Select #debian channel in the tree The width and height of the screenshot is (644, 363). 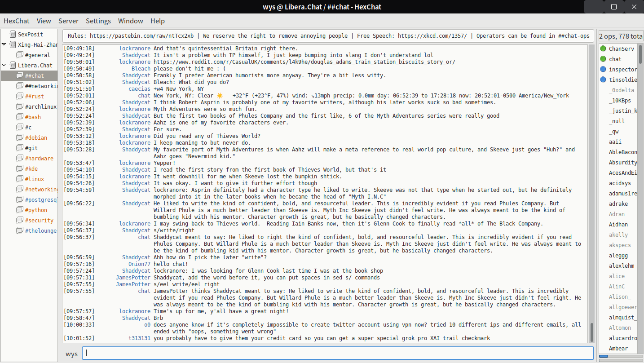click(36, 138)
